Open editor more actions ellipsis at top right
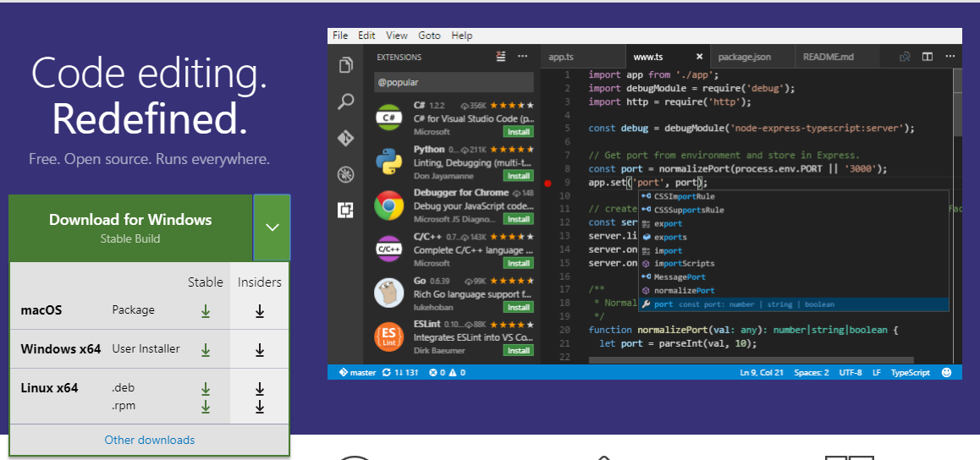 coord(950,57)
